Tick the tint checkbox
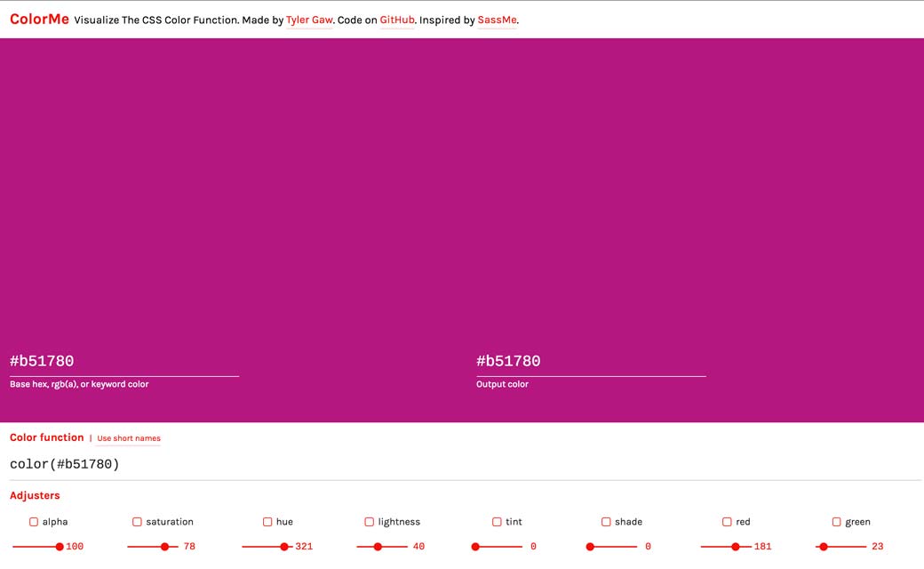 [497, 522]
